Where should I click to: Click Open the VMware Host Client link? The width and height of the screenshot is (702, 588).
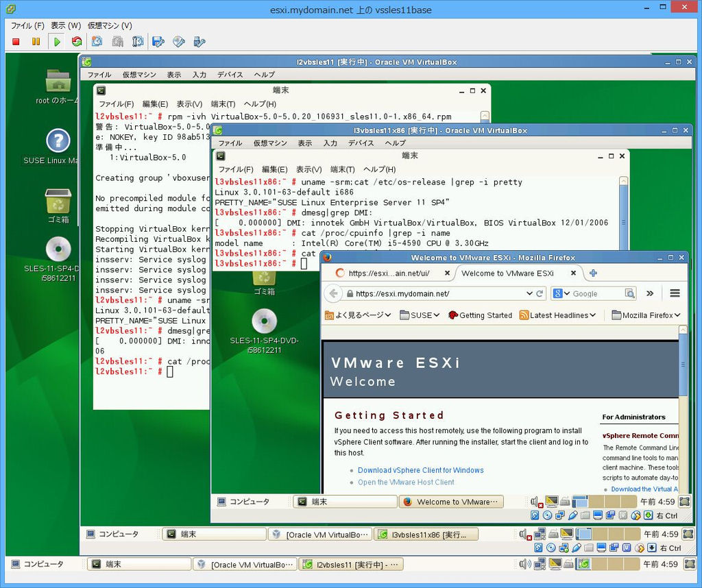tap(406, 482)
